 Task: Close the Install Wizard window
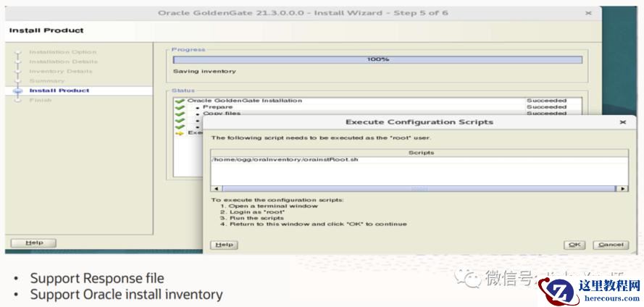click(x=588, y=13)
